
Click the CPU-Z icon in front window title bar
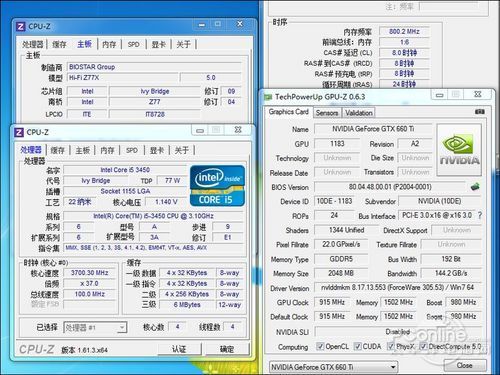tap(19, 132)
